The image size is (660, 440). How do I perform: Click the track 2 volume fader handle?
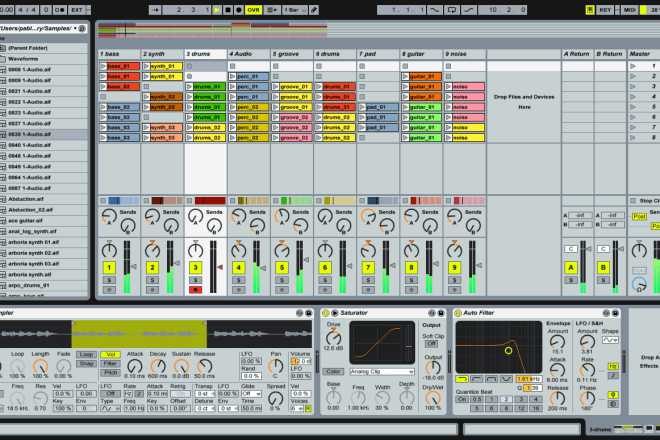[x=177, y=263]
